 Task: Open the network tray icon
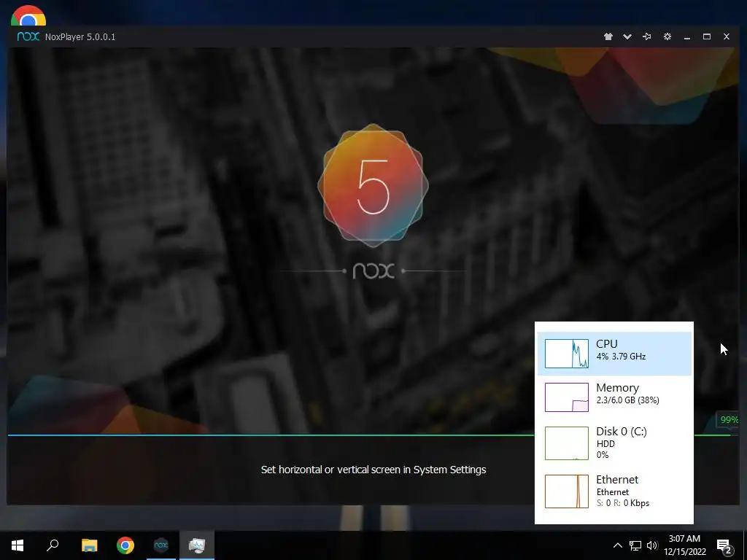[x=635, y=545]
